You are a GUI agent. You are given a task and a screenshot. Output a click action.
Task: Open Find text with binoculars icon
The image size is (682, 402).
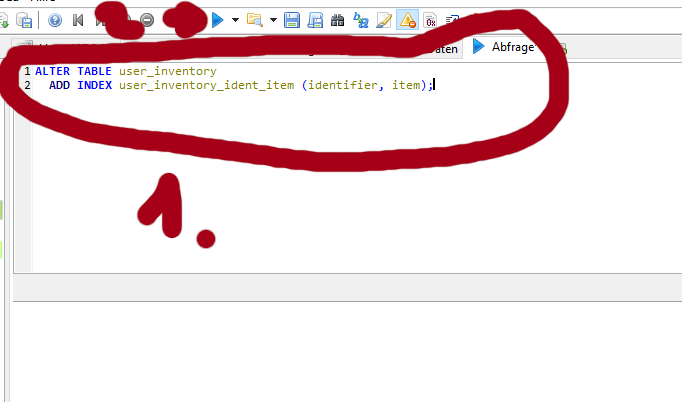(x=338, y=20)
